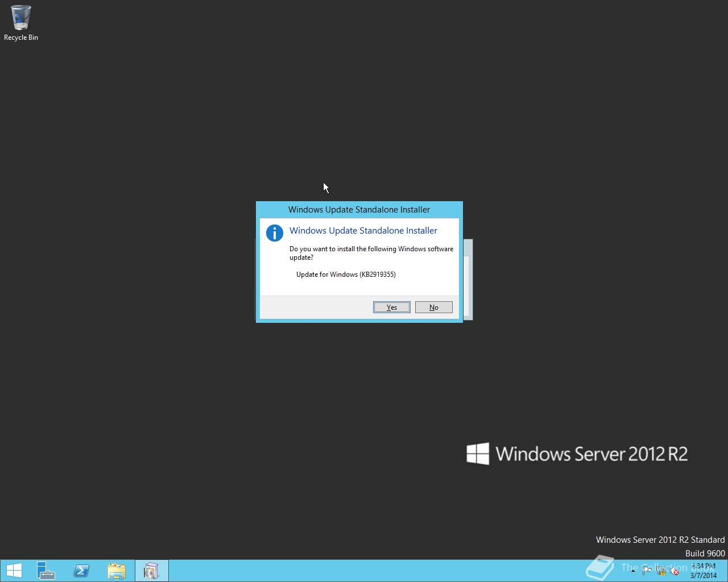Click the Windows Update Standalone Installer title bar
The image size is (728, 582).
click(359, 209)
